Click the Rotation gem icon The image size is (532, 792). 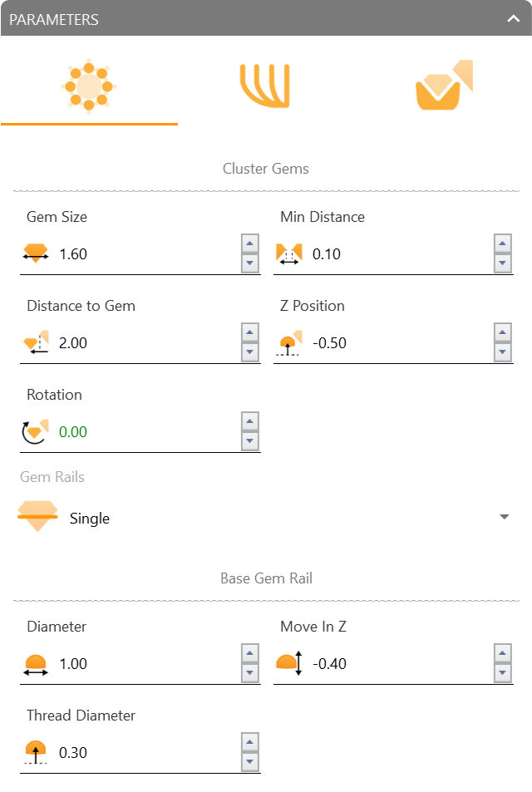coord(36,432)
